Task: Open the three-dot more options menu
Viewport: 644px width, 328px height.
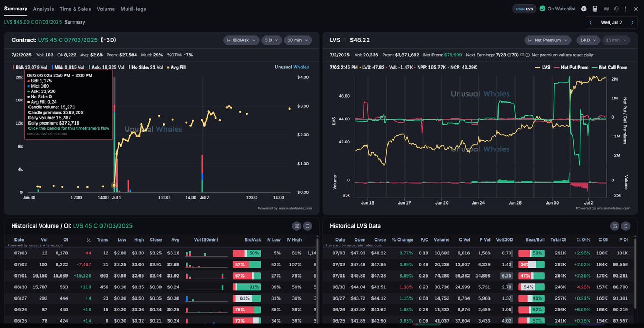Action: coord(626,9)
